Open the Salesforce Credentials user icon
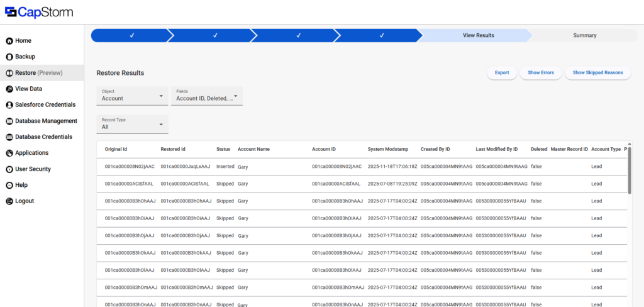 (9, 105)
